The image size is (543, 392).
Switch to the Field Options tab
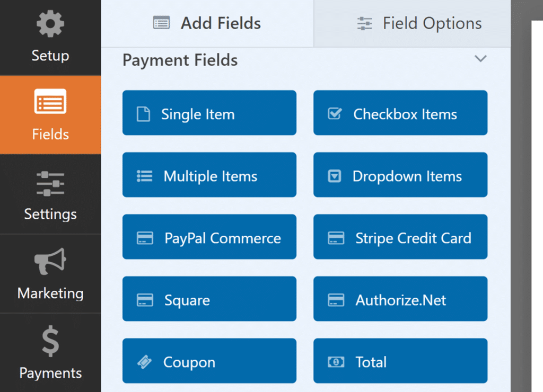[x=419, y=23]
